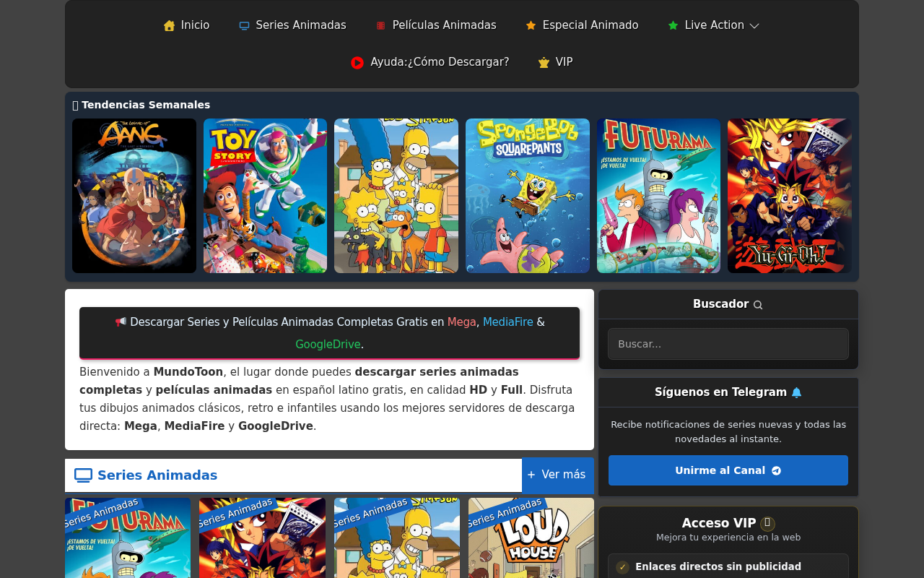924x578 pixels.
Task: Open the Inicio menu item
Action: tap(186, 25)
